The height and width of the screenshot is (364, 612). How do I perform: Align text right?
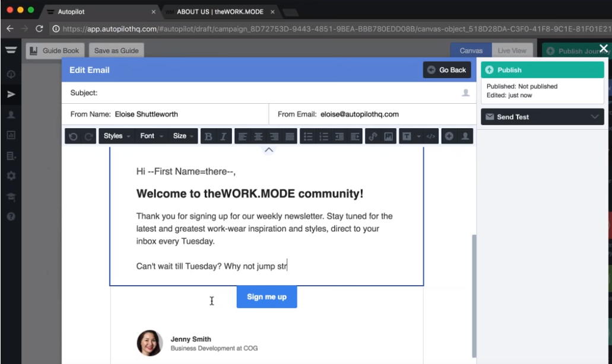(x=274, y=136)
